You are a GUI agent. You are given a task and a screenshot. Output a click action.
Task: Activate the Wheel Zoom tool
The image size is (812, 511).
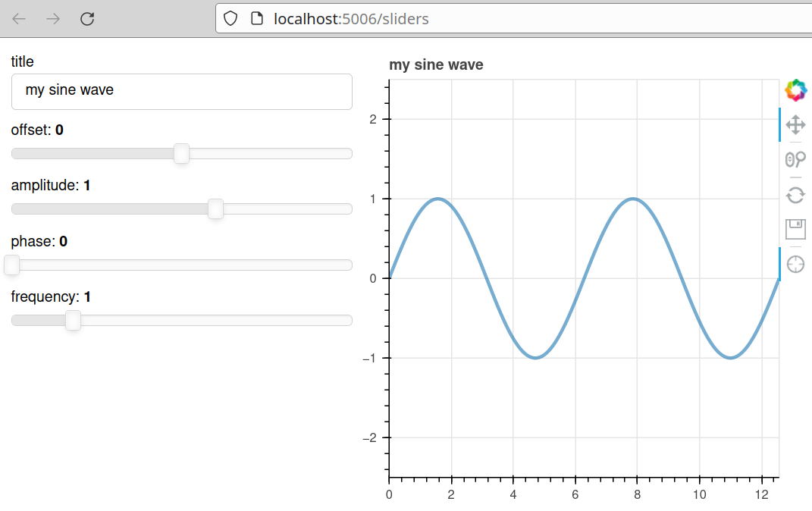pos(795,159)
